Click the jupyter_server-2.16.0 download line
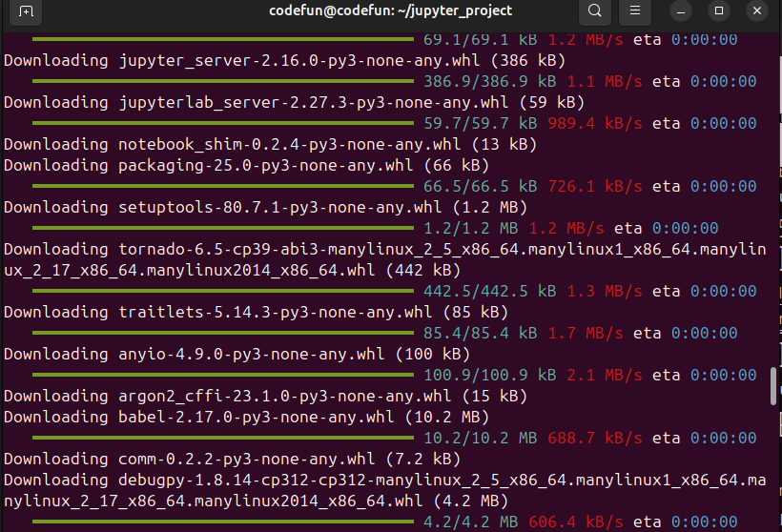The width and height of the screenshot is (782, 532). click(x=285, y=60)
